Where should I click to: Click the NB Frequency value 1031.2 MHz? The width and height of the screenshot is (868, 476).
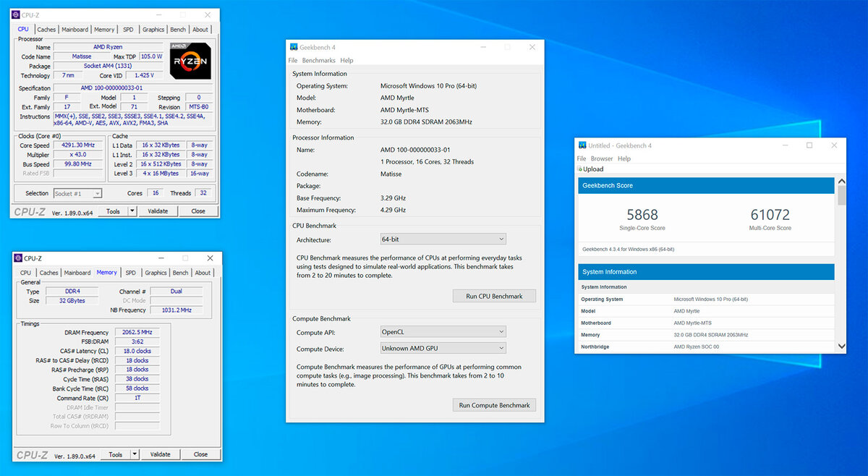click(x=176, y=310)
